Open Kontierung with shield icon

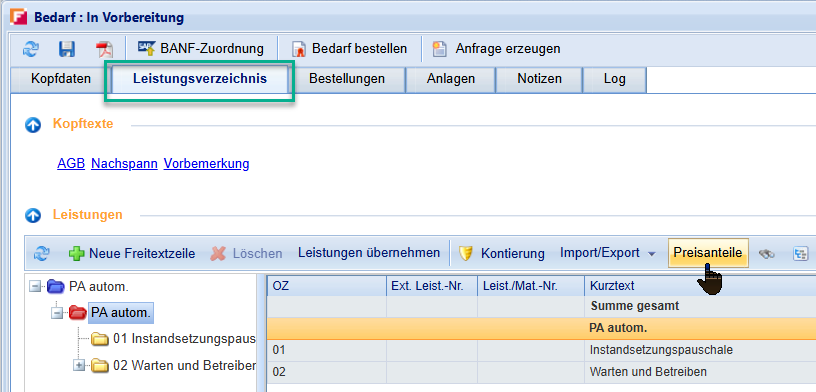[x=502, y=254]
